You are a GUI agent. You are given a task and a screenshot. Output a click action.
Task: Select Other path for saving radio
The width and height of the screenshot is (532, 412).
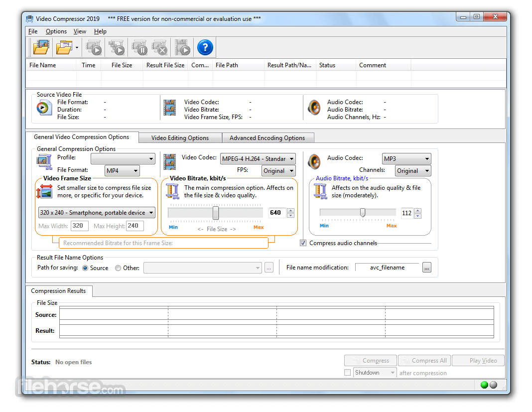click(x=118, y=268)
